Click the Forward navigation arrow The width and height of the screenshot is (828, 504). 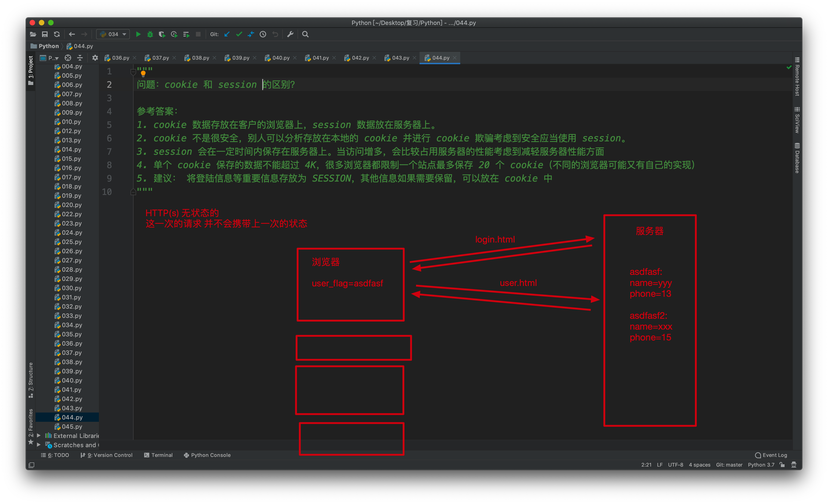(x=84, y=34)
